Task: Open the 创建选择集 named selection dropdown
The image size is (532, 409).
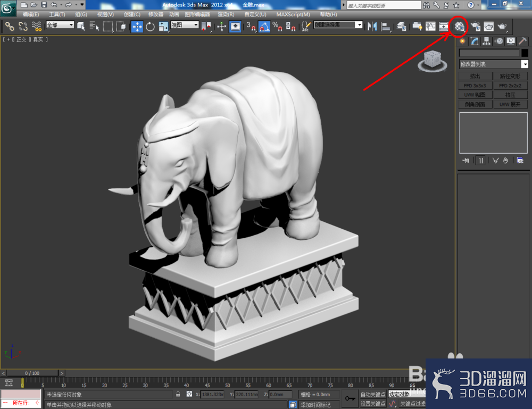Action: coord(338,25)
